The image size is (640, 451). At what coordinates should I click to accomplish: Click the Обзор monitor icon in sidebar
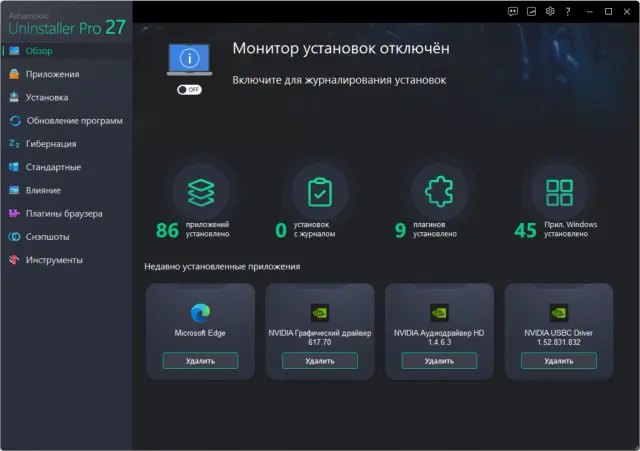pos(14,51)
